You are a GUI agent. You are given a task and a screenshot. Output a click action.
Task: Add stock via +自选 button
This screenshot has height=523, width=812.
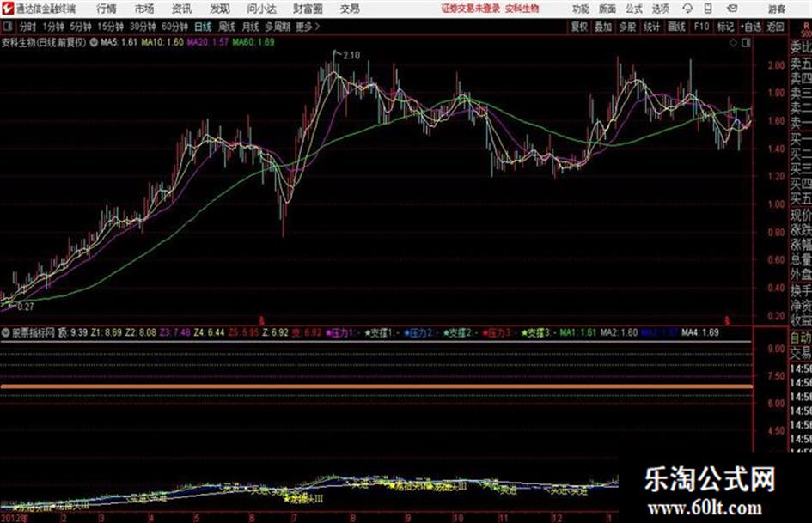[750, 27]
